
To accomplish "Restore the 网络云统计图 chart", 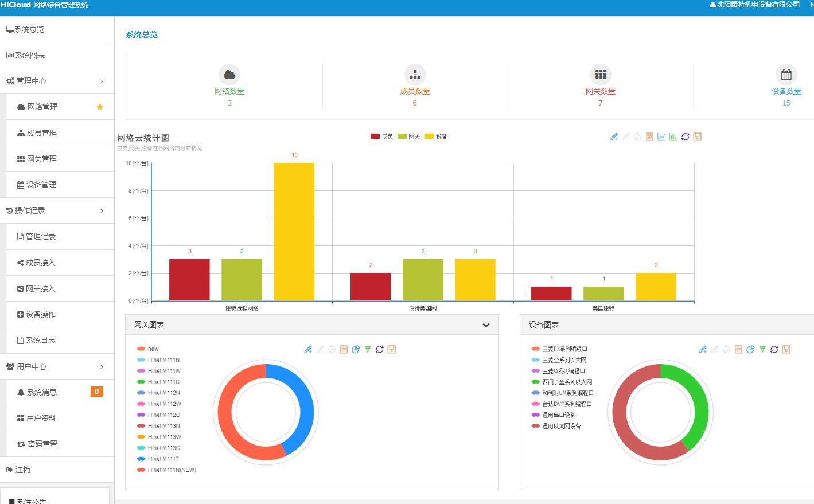I will [x=685, y=136].
